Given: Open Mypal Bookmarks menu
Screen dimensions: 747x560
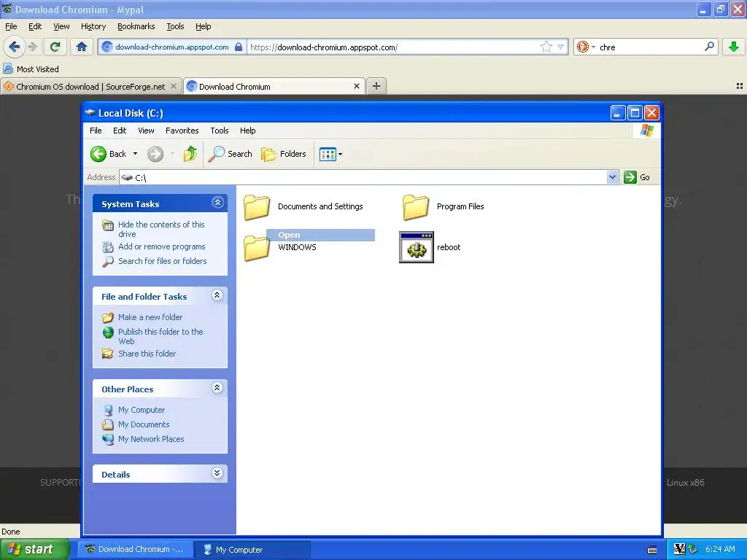Looking at the screenshot, I should [136, 26].
